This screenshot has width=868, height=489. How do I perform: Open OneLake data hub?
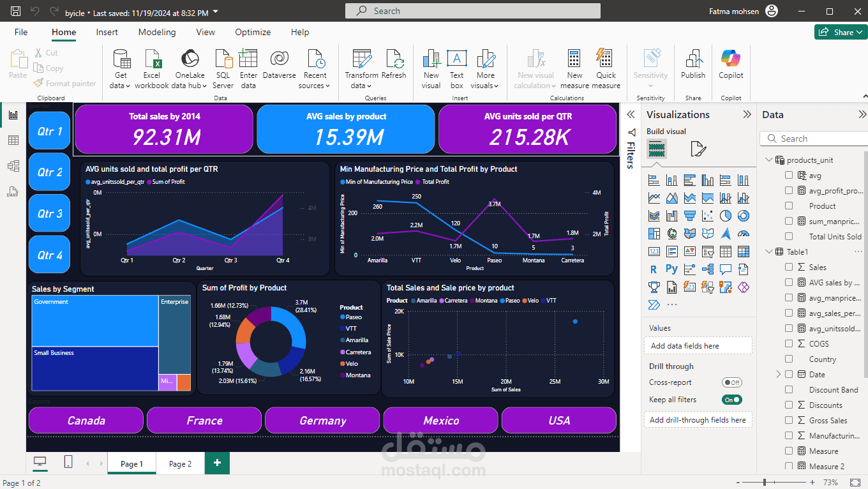[x=189, y=70]
